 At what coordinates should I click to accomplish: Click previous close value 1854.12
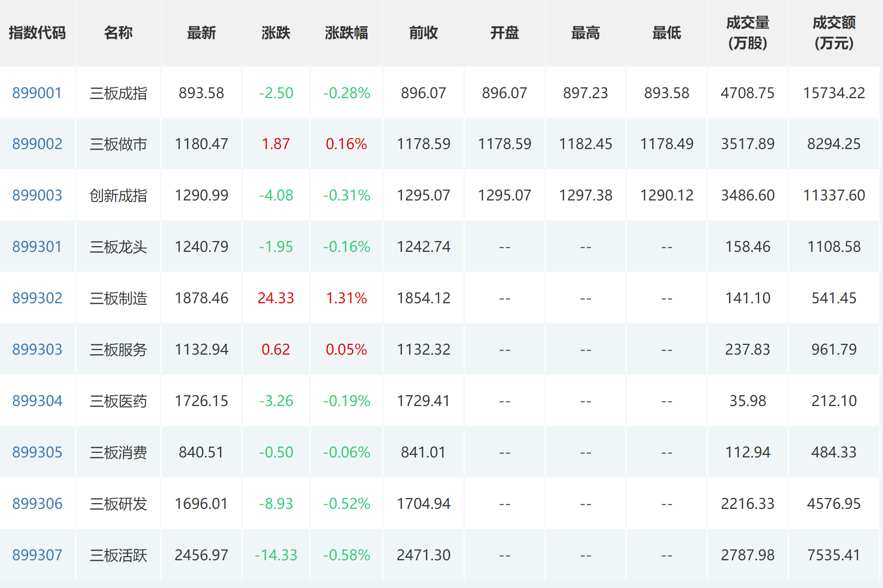click(424, 298)
